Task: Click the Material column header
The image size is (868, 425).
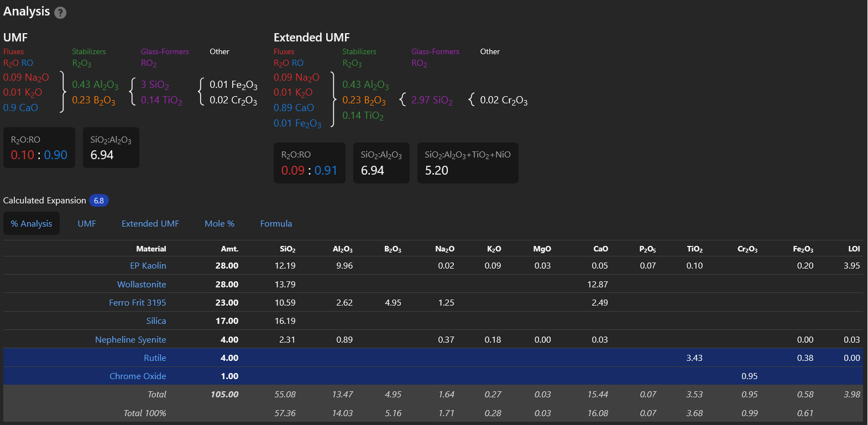Action: [x=151, y=249]
